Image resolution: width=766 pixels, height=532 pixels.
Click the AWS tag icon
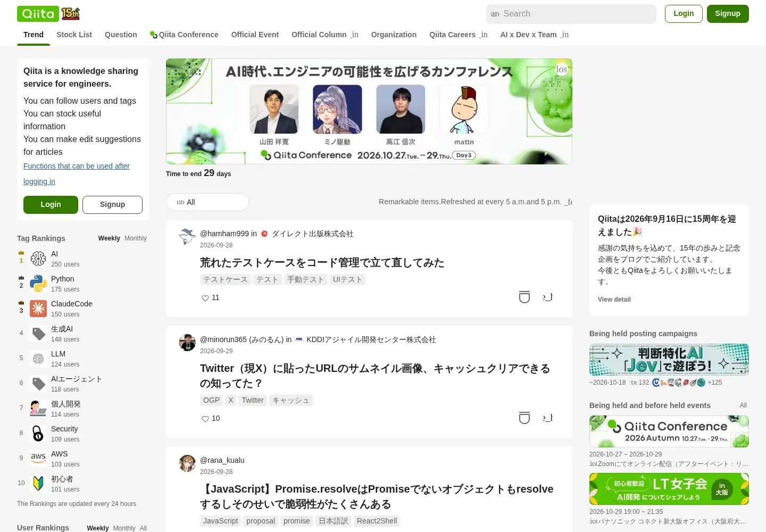(x=38, y=459)
